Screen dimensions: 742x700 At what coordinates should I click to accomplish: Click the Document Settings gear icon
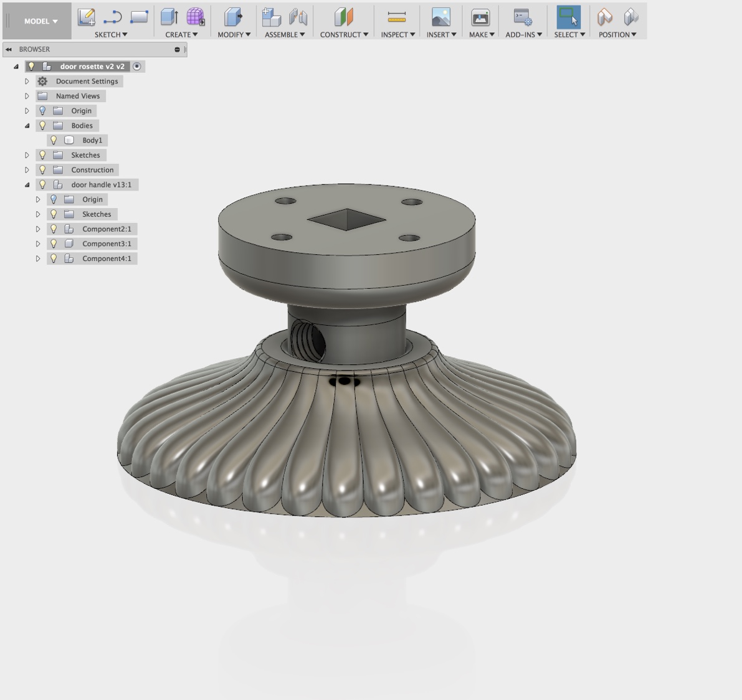[x=42, y=82]
